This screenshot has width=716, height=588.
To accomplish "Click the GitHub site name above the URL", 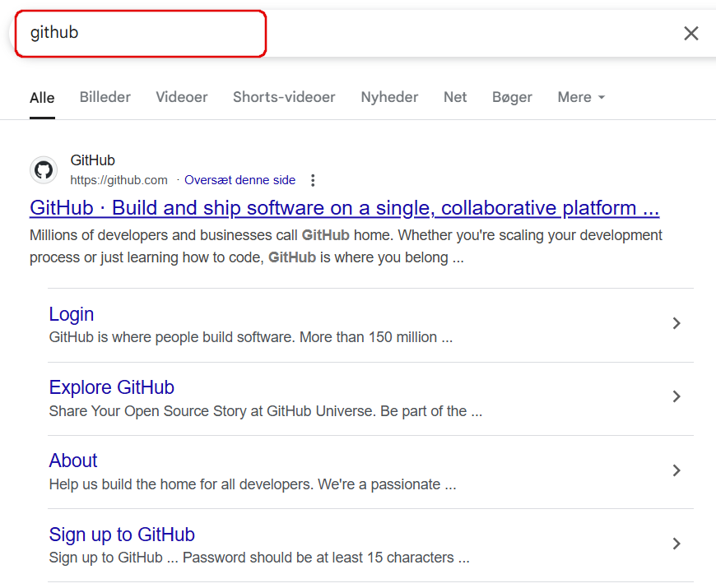I will (93, 160).
